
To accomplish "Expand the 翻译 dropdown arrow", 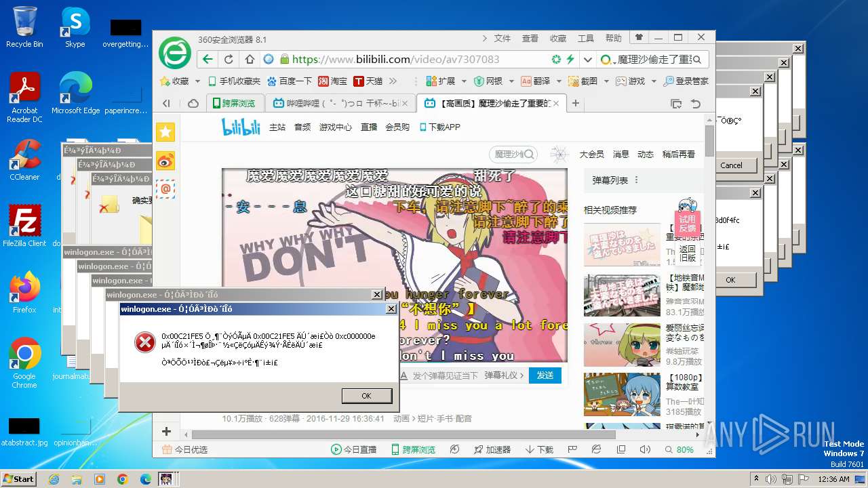I will coord(559,81).
